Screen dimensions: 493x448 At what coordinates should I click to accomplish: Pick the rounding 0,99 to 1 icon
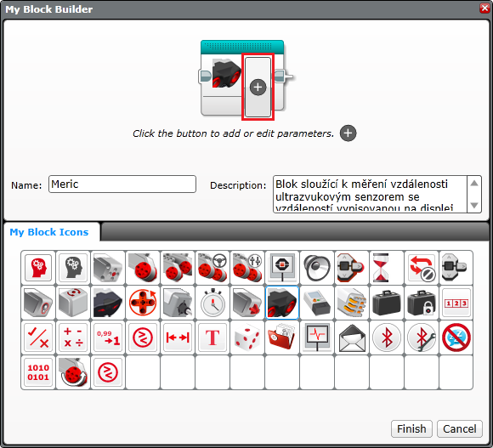coord(108,337)
